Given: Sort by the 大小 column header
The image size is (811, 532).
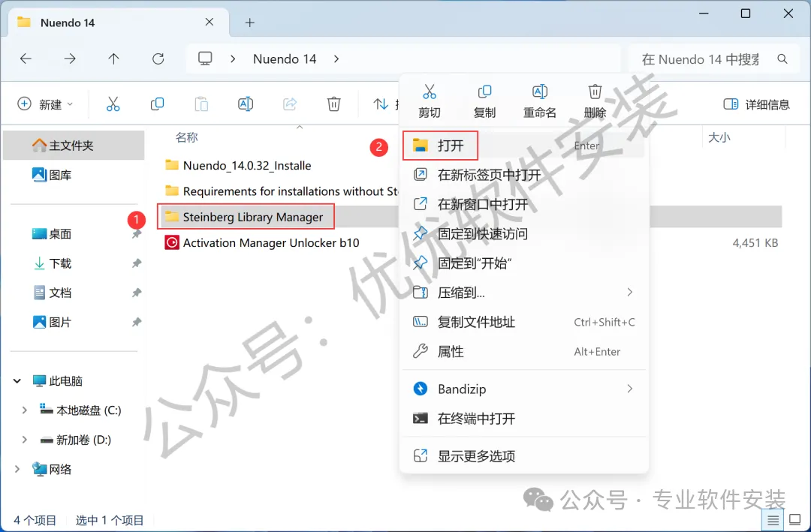Looking at the screenshot, I should [x=719, y=137].
